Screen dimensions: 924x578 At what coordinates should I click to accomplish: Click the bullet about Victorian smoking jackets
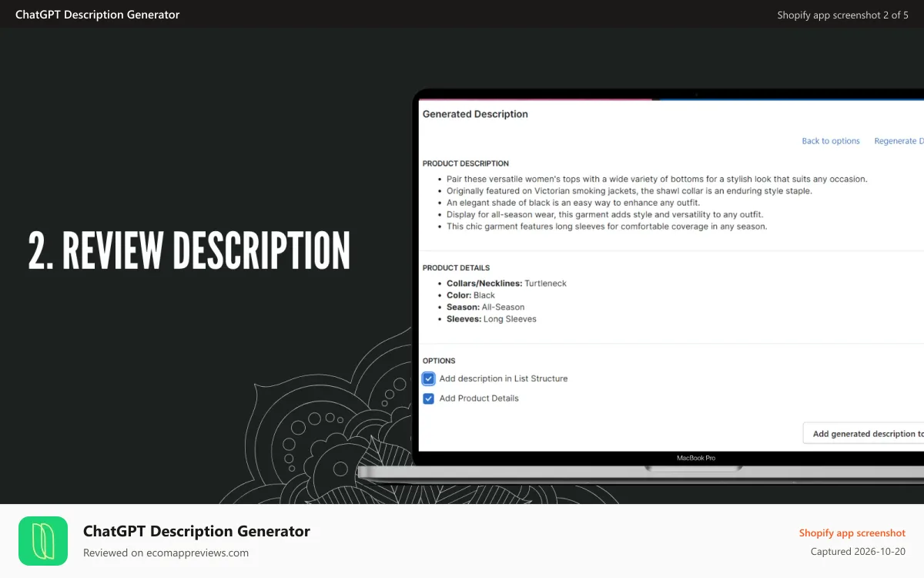[x=629, y=190]
